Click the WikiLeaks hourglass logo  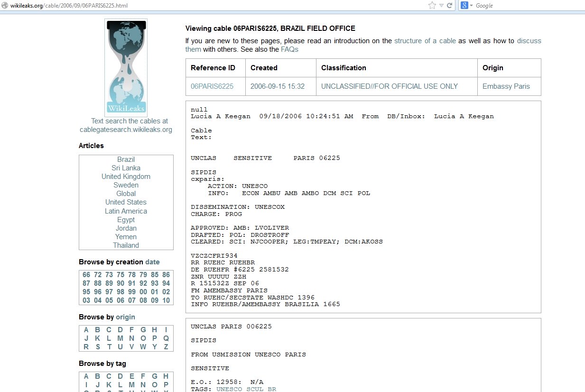[126, 66]
